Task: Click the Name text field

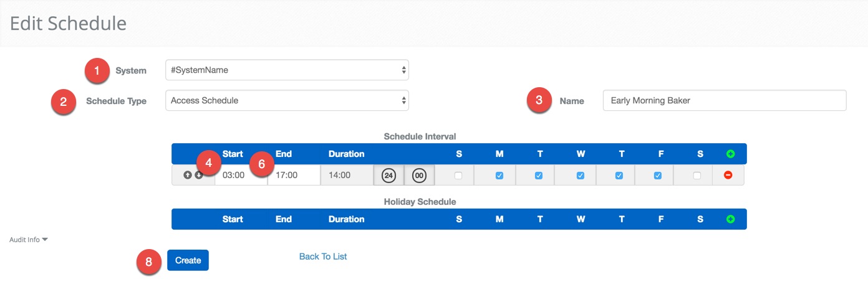Action: (x=724, y=100)
